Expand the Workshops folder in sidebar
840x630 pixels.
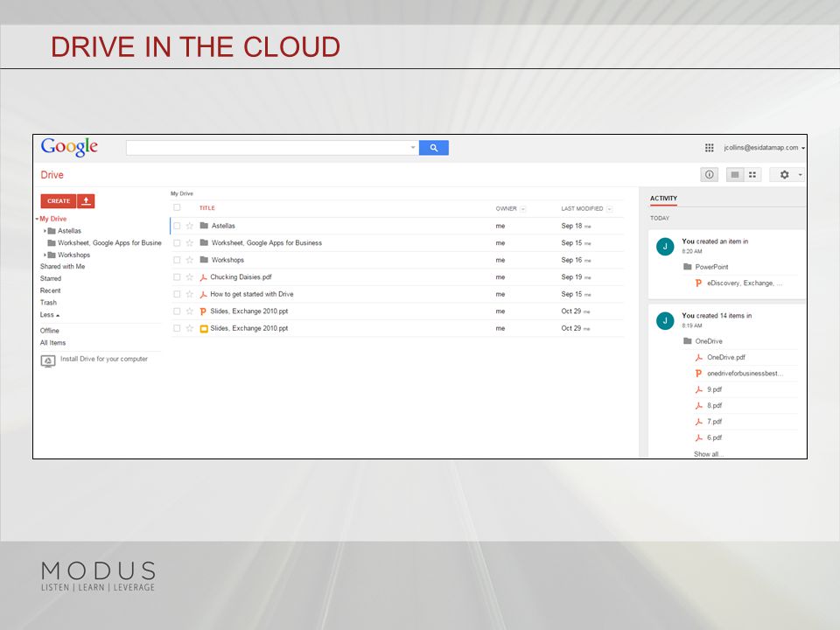coord(45,255)
